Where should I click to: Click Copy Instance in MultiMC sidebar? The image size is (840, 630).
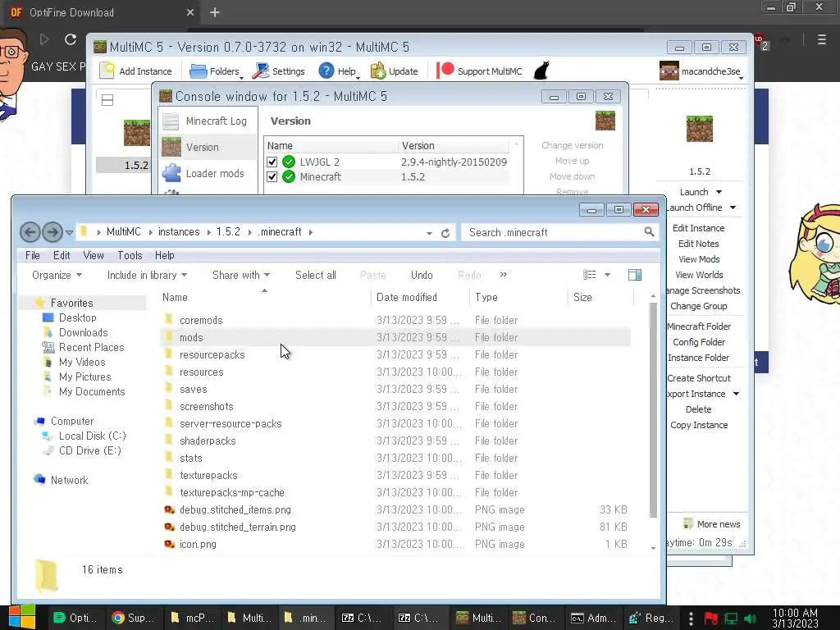point(699,425)
